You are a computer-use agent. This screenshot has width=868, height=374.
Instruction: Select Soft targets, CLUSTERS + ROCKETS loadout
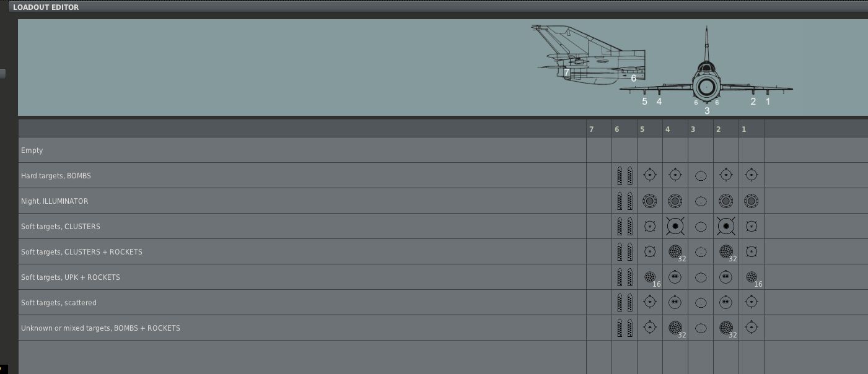[x=302, y=251]
